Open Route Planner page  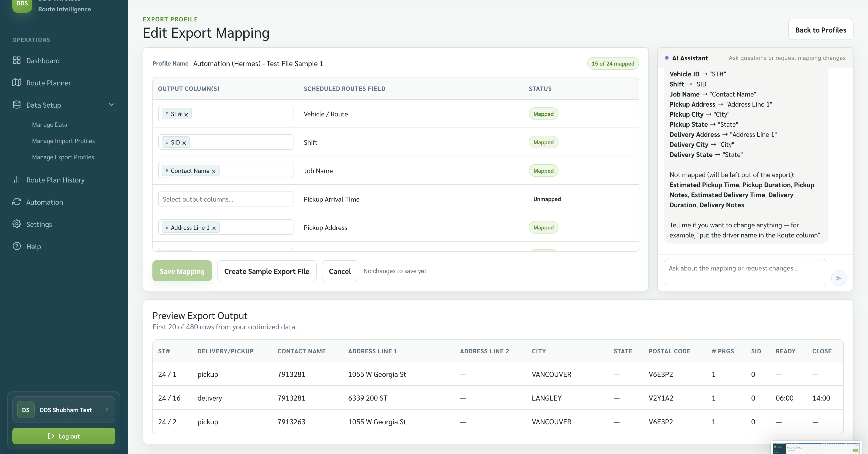pos(49,83)
